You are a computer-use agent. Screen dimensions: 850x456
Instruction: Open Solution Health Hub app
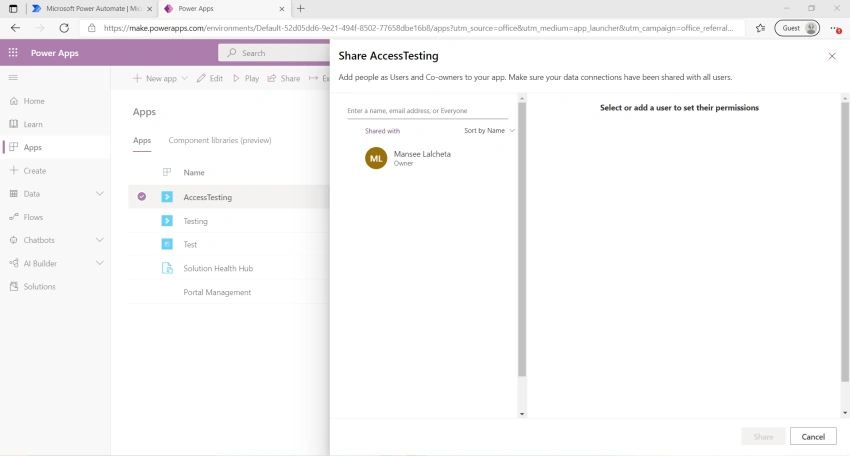point(218,268)
